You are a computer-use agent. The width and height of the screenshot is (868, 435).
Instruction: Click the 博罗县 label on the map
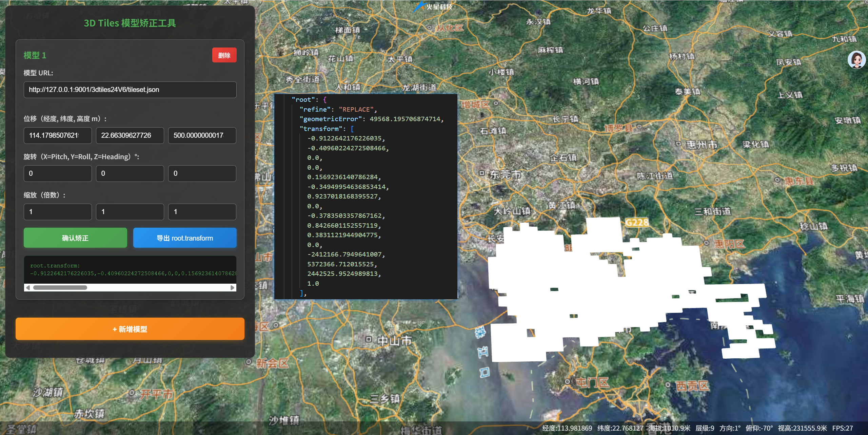(x=619, y=128)
